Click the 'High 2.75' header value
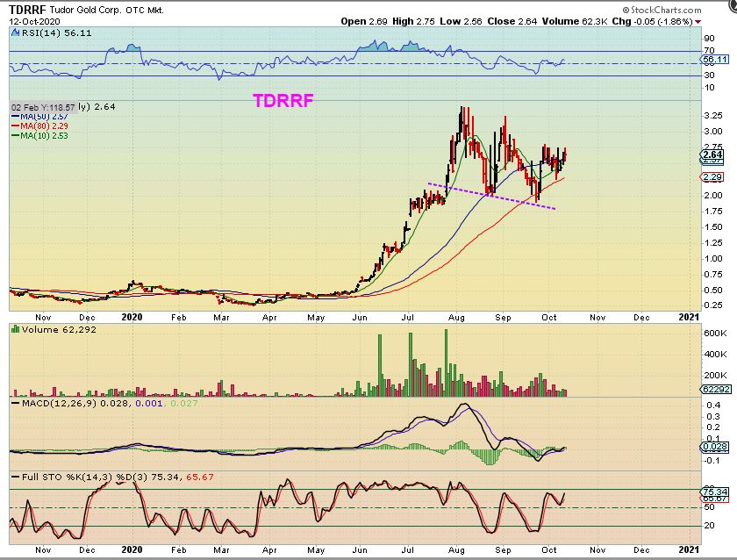 click(413, 22)
